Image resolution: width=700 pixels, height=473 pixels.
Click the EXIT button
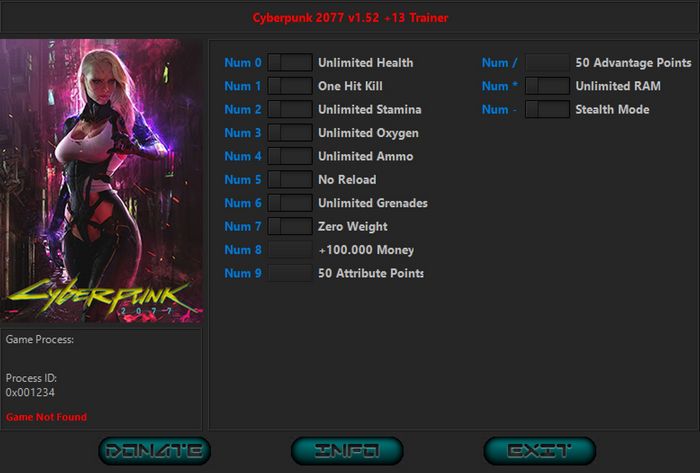pos(539,451)
